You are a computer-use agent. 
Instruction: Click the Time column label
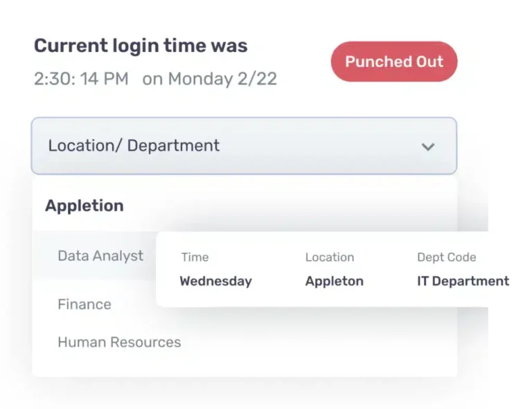point(195,257)
